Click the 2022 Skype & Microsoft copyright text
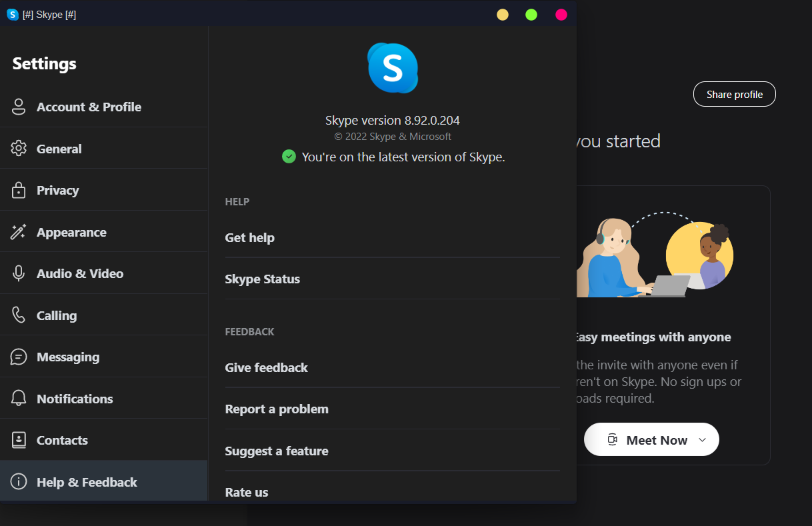This screenshot has width=812, height=526. 393,137
